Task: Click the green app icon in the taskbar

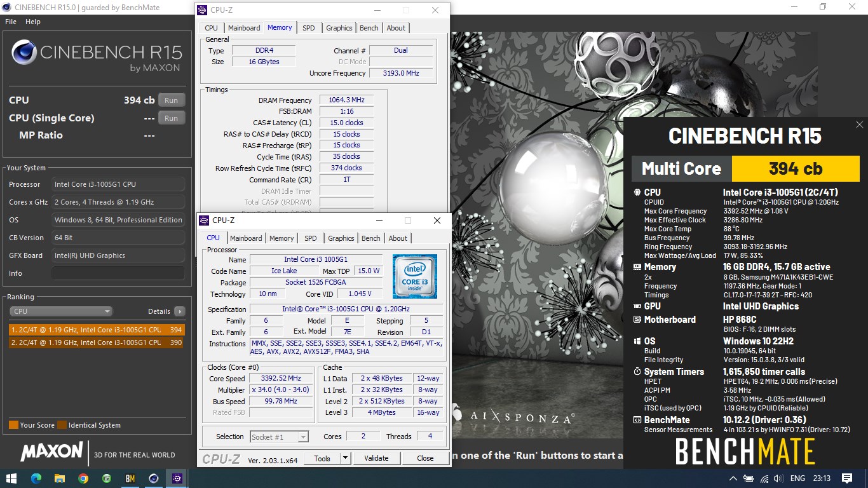Action: (x=107, y=478)
